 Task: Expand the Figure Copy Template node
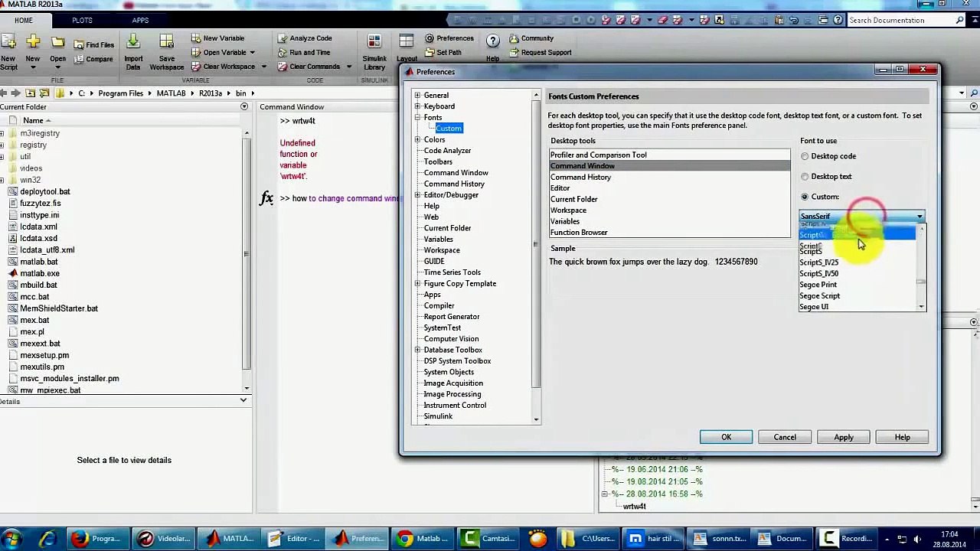click(x=417, y=283)
